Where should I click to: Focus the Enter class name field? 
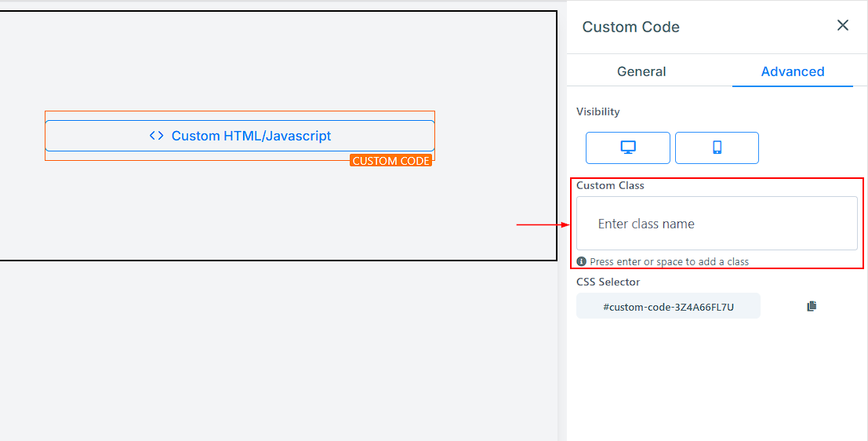click(x=717, y=224)
